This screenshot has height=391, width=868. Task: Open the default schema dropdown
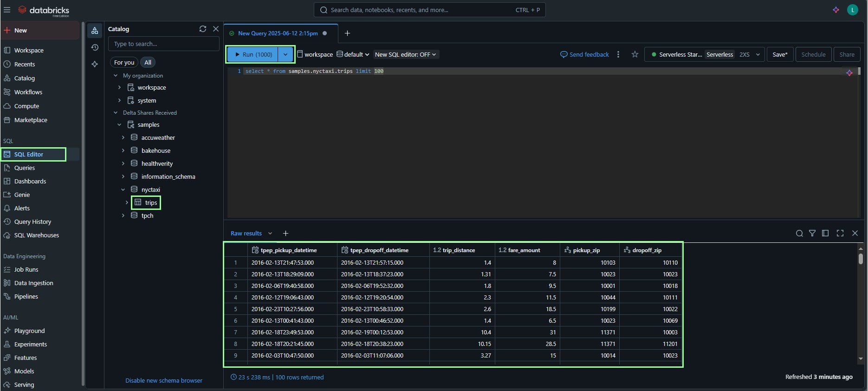[x=353, y=54]
